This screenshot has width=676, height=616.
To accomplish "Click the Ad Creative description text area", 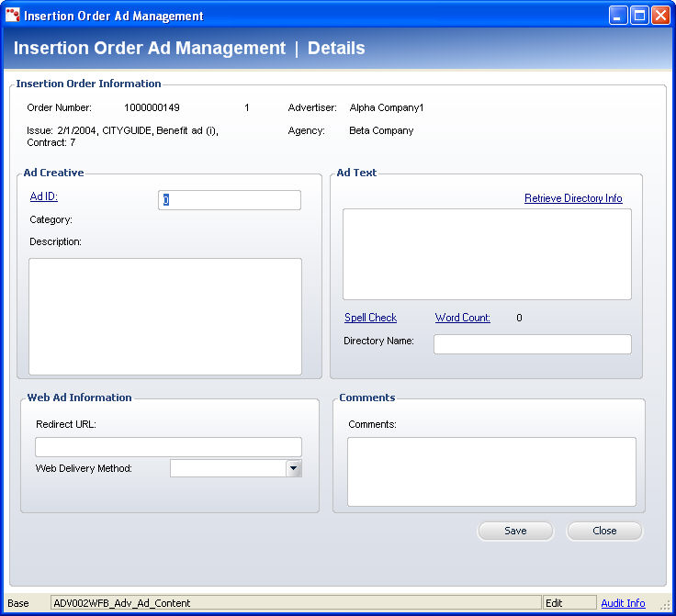I will click(165, 316).
